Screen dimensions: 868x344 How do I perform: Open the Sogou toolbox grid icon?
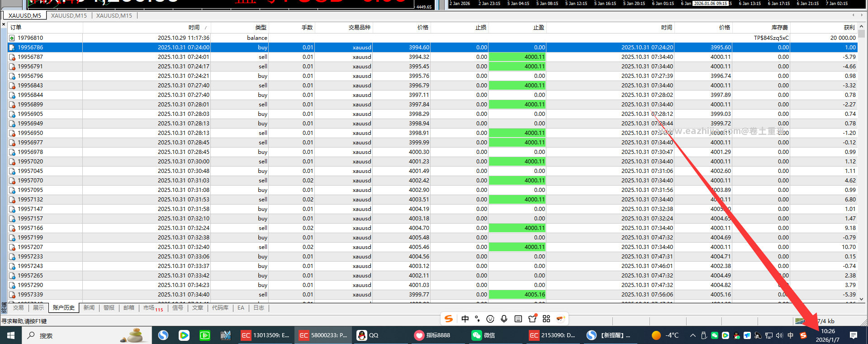tap(546, 319)
